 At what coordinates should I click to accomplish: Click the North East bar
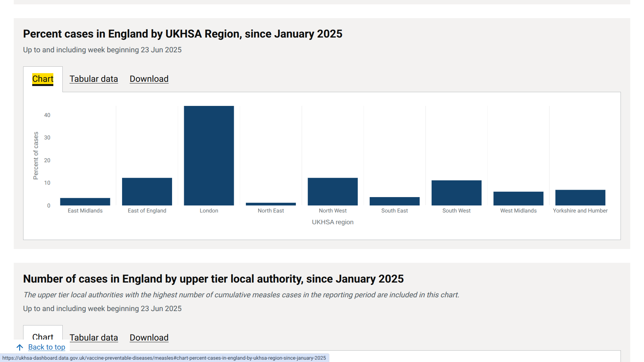pyautogui.click(x=271, y=204)
